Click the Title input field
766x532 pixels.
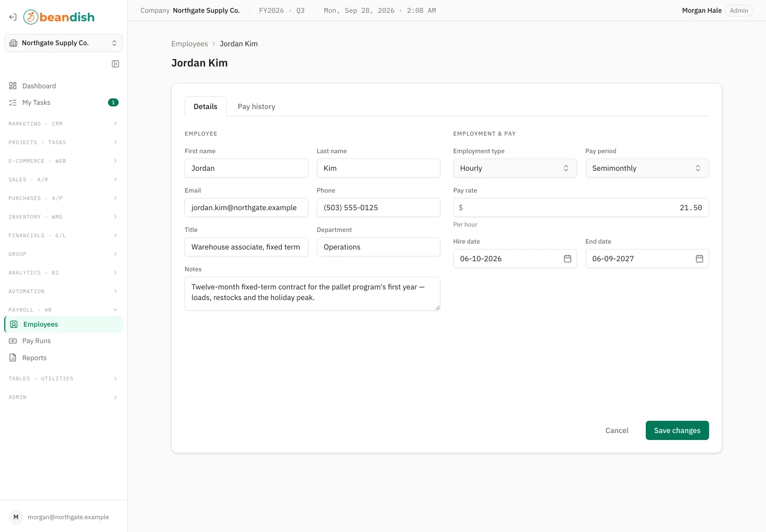point(246,247)
